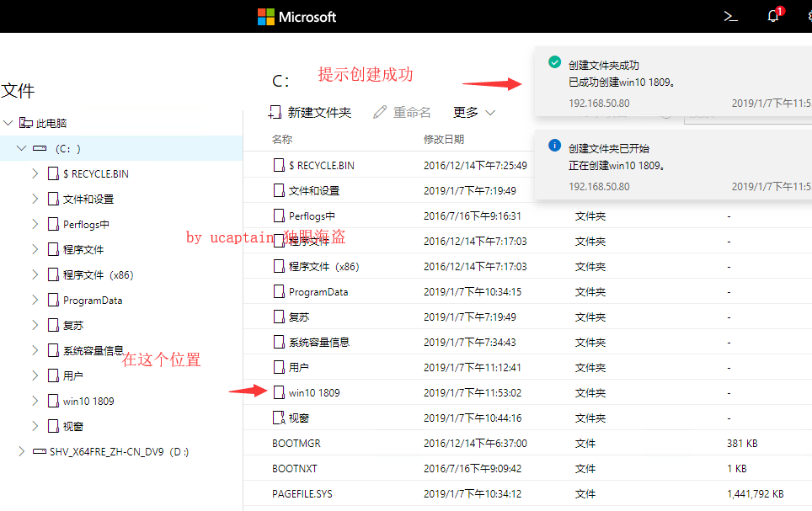Click folder icon of ProgramData list row

tap(279, 291)
